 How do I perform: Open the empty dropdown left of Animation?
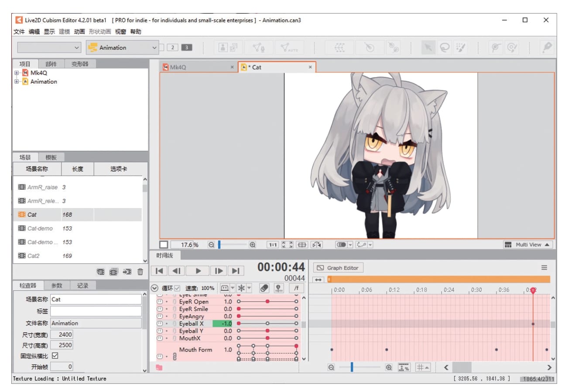[49, 48]
